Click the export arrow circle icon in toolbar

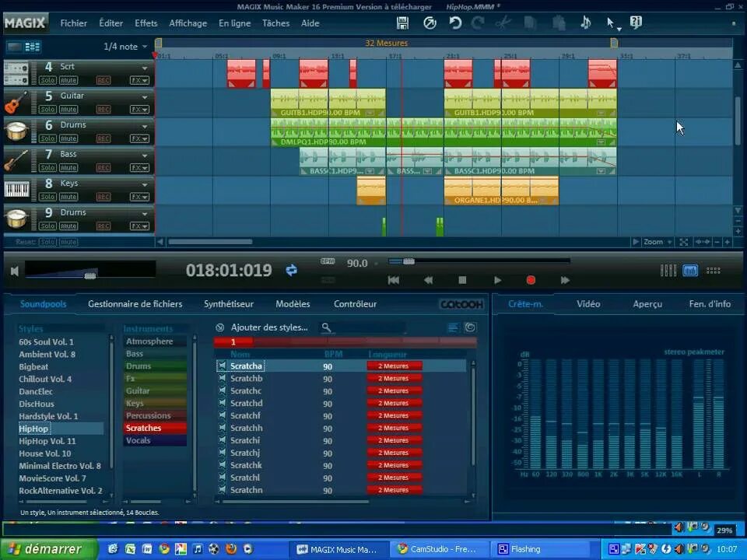click(x=430, y=23)
